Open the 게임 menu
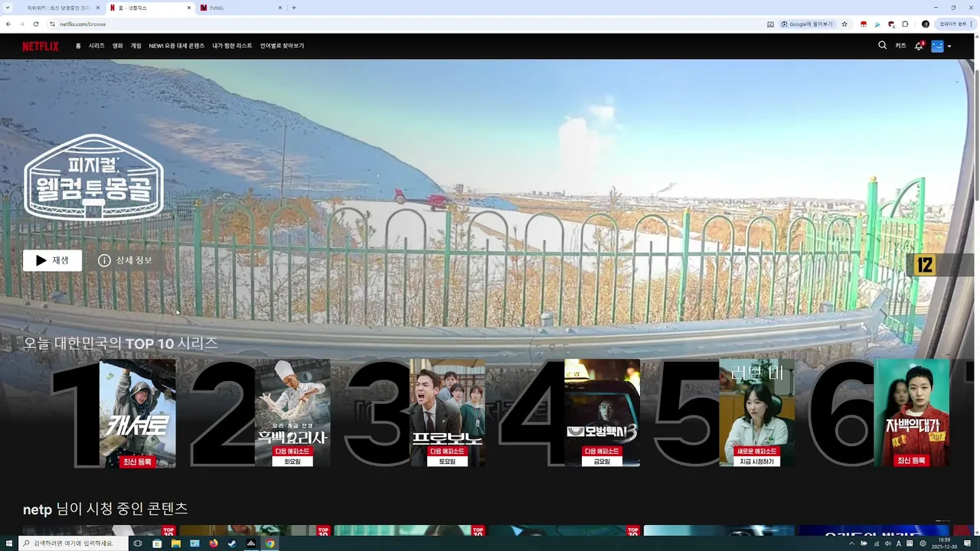Viewport: 980px width, 551px height. [136, 46]
